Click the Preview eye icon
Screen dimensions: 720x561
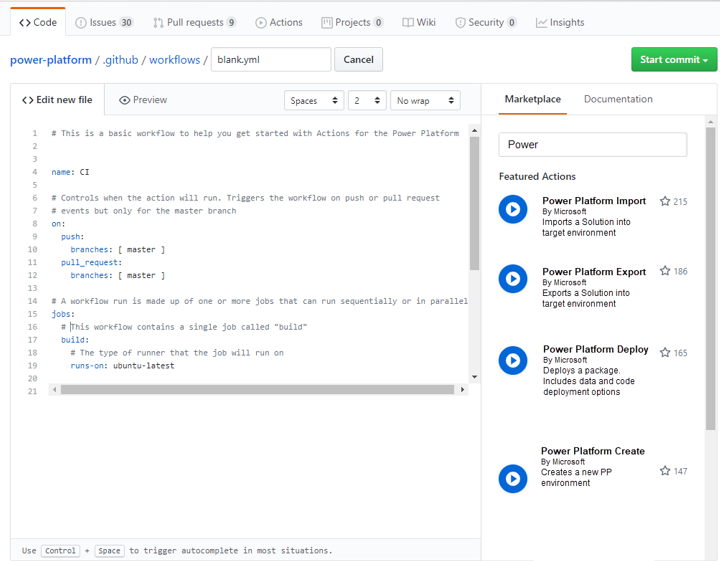[124, 100]
